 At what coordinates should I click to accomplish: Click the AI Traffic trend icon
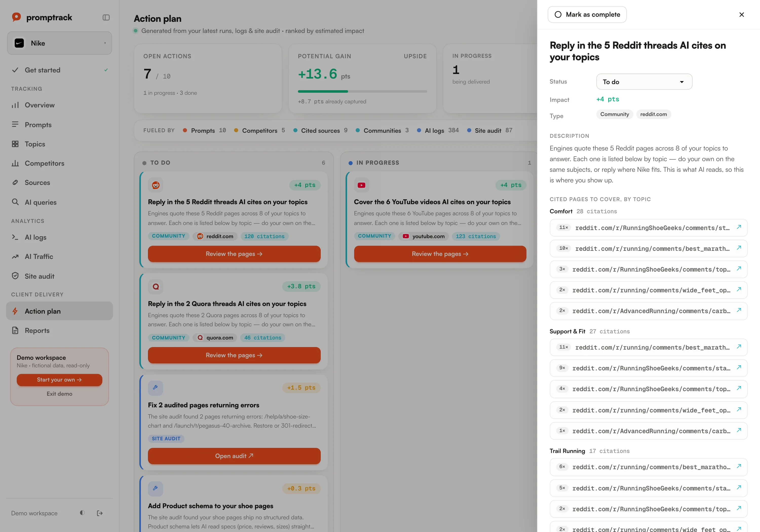[15, 257]
